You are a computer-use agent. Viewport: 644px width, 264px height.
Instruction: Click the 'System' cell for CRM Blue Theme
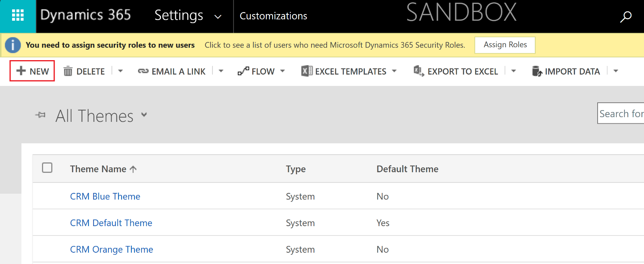click(300, 196)
